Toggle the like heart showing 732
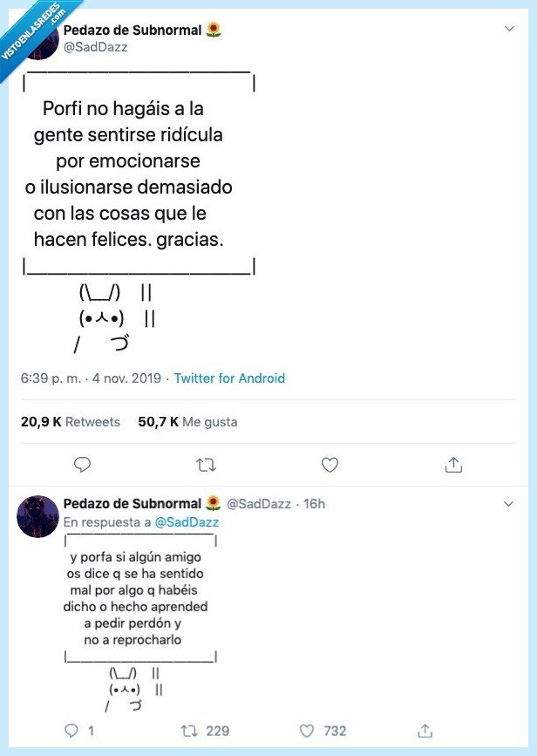 click(x=308, y=731)
